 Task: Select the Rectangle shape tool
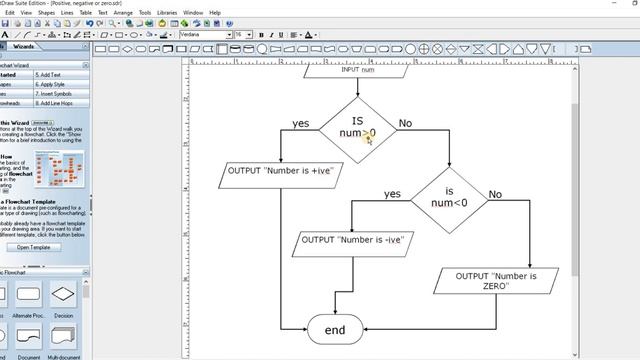[119, 35]
